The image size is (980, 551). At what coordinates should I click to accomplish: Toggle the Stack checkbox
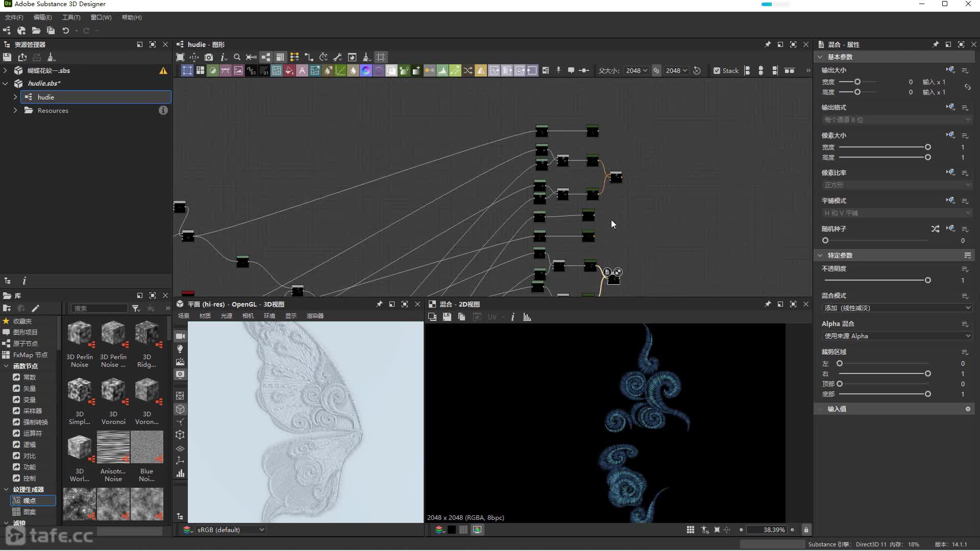click(717, 71)
